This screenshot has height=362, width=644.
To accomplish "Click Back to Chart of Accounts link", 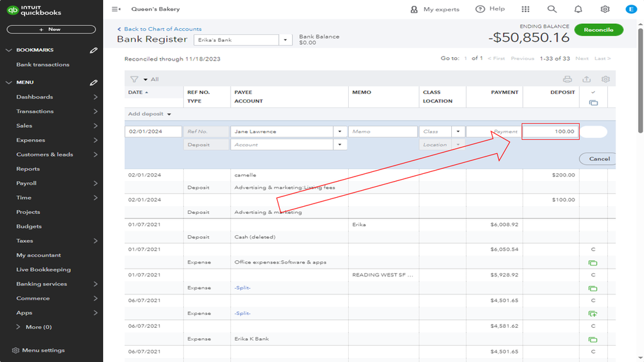I will click(x=162, y=29).
